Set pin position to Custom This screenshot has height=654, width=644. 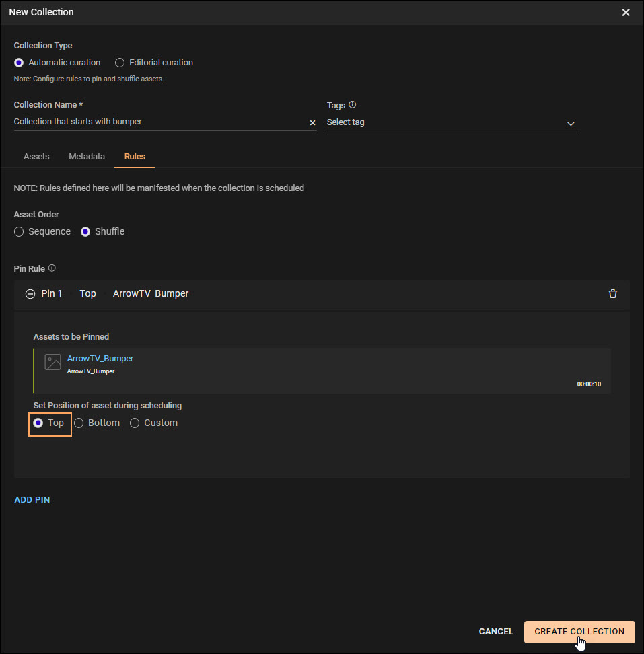coord(135,423)
